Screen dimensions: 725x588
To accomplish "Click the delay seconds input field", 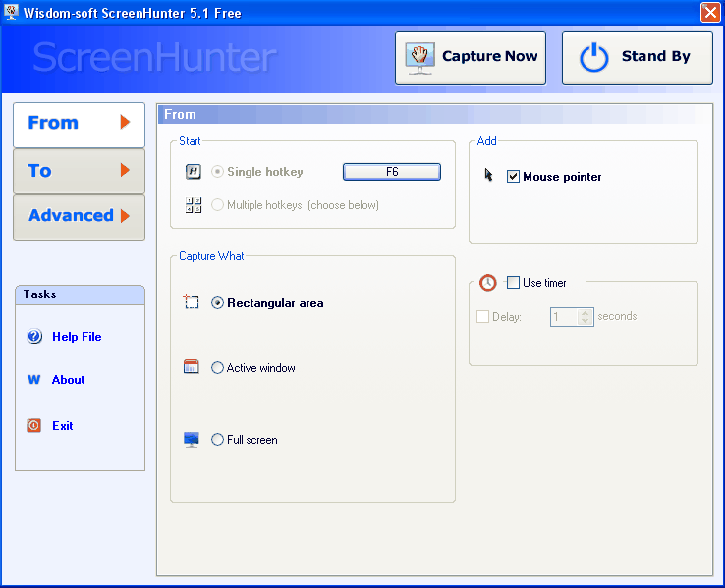I will pyautogui.click(x=564, y=317).
